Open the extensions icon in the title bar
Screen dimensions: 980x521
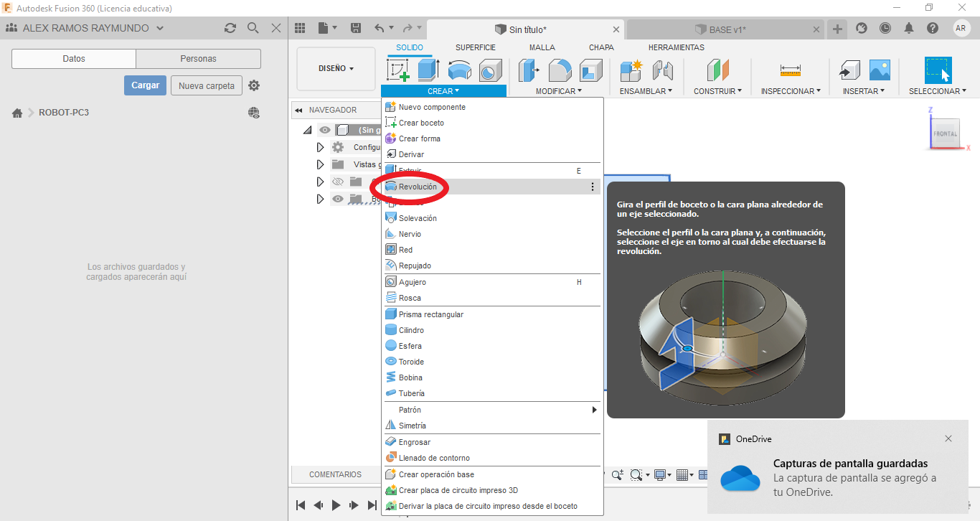(862, 28)
